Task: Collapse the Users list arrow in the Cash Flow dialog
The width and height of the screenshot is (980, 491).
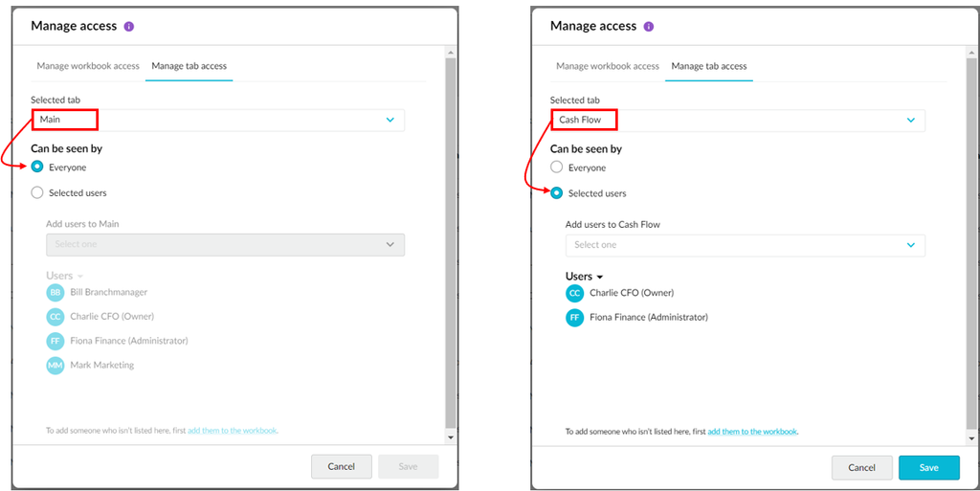Action: pos(600,277)
